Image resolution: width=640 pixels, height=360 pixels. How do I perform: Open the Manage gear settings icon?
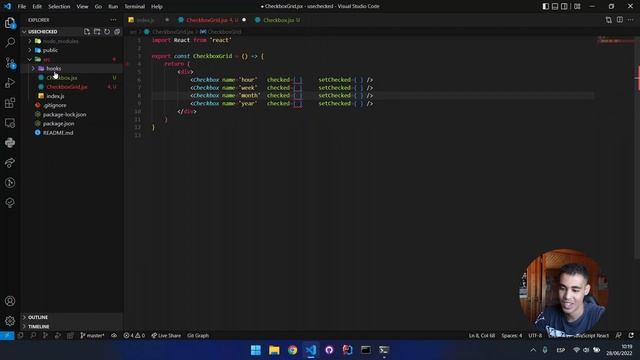click(x=10, y=321)
